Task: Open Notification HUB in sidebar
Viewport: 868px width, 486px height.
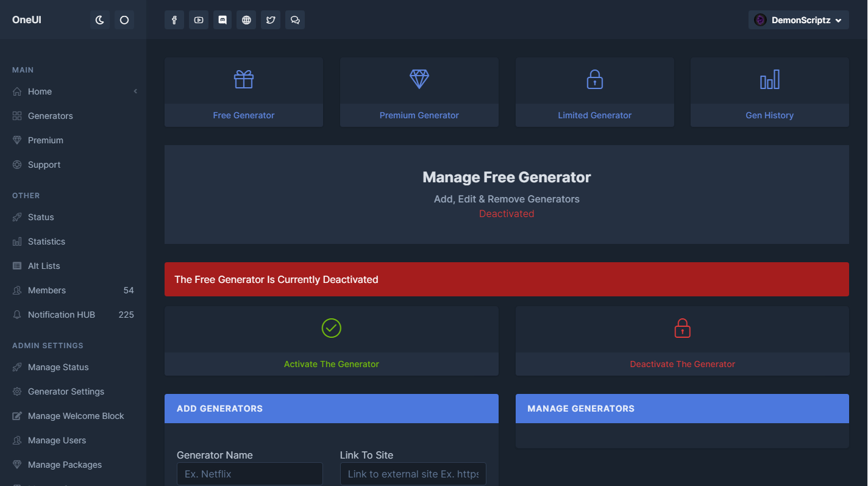Action: [61, 315]
